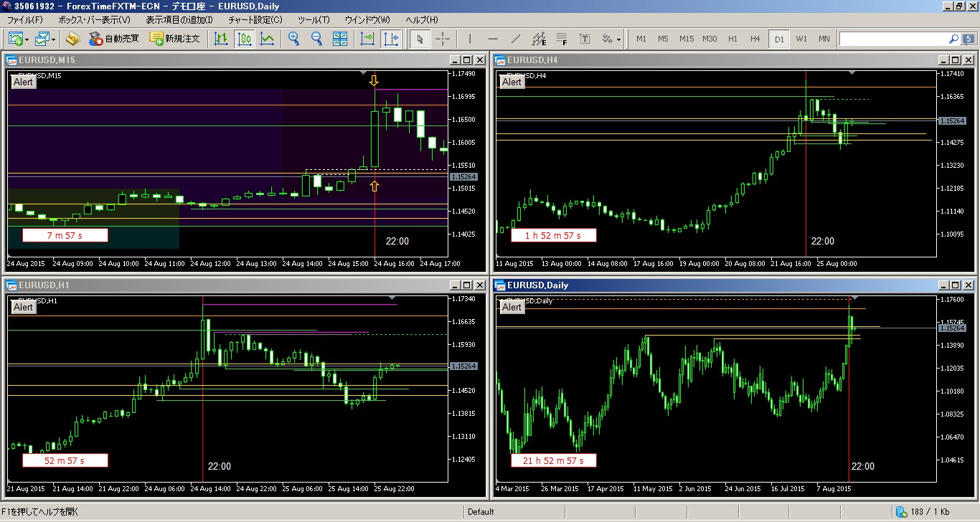Switch chart to line chart style
This screenshot has height=522, width=980.
coord(267,39)
